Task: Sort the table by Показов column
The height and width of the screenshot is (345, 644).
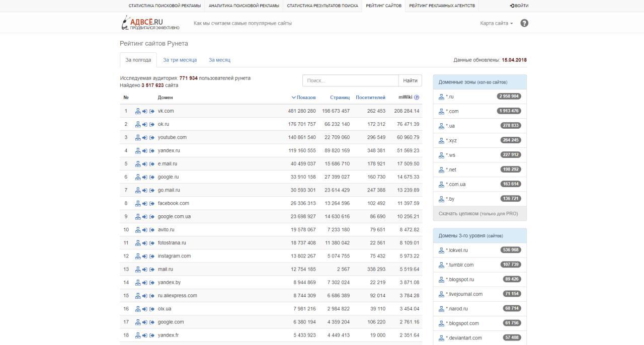Action: point(305,98)
